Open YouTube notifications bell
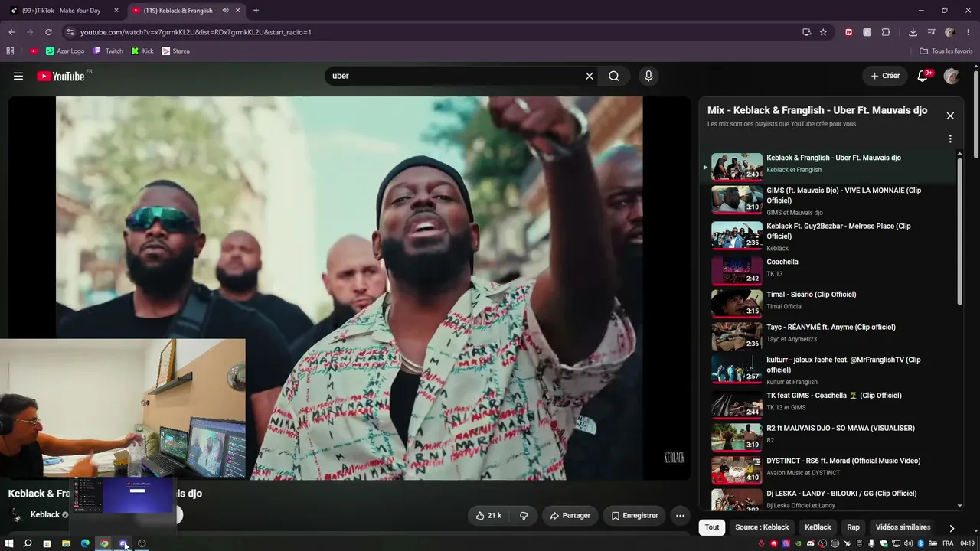Image resolution: width=980 pixels, height=551 pixels. [923, 76]
